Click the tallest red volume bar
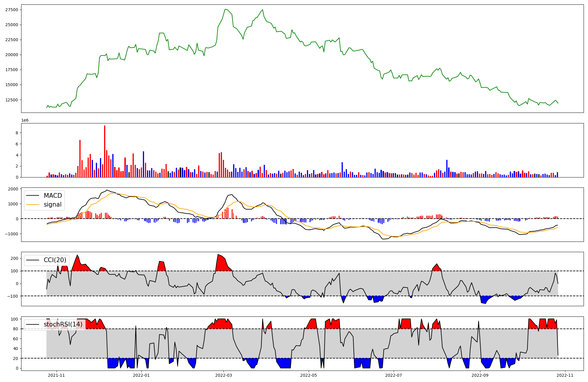Viewport: 588px width, 382px height. [105, 151]
